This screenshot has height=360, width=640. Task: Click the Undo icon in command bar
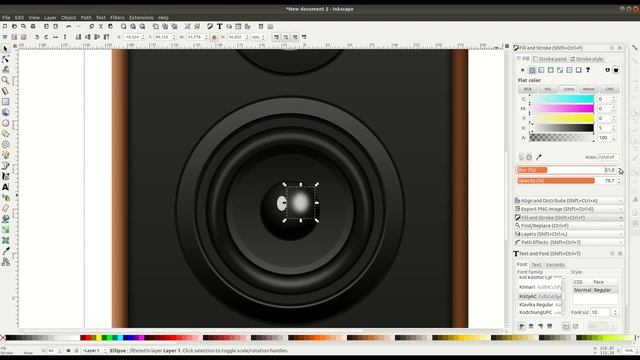(x=69, y=27)
